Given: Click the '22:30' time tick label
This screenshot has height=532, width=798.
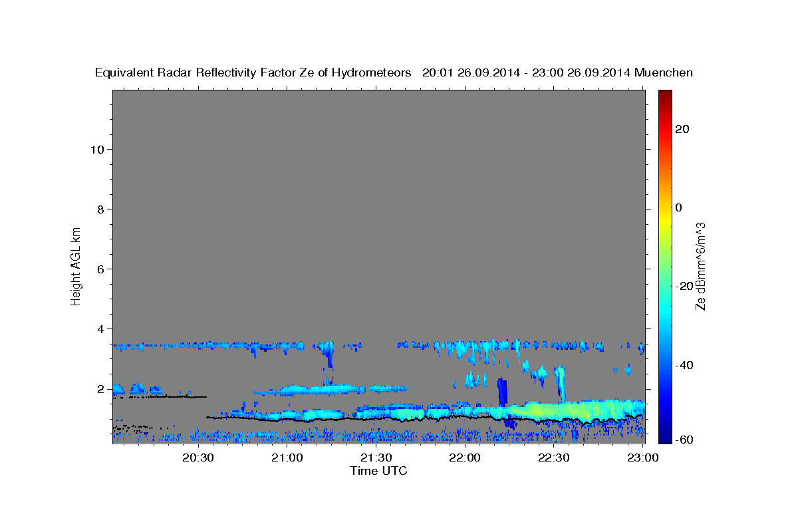Looking at the screenshot, I should click(553, 458).
